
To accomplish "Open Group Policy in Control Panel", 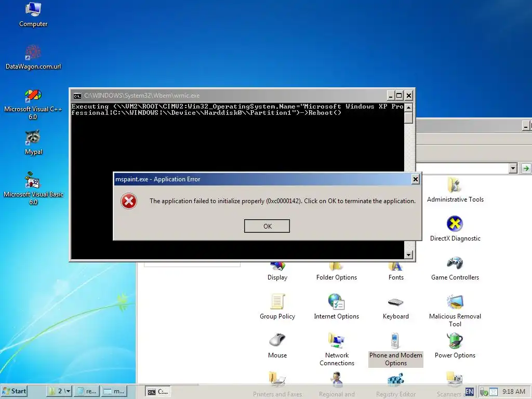I will [277, 307].
